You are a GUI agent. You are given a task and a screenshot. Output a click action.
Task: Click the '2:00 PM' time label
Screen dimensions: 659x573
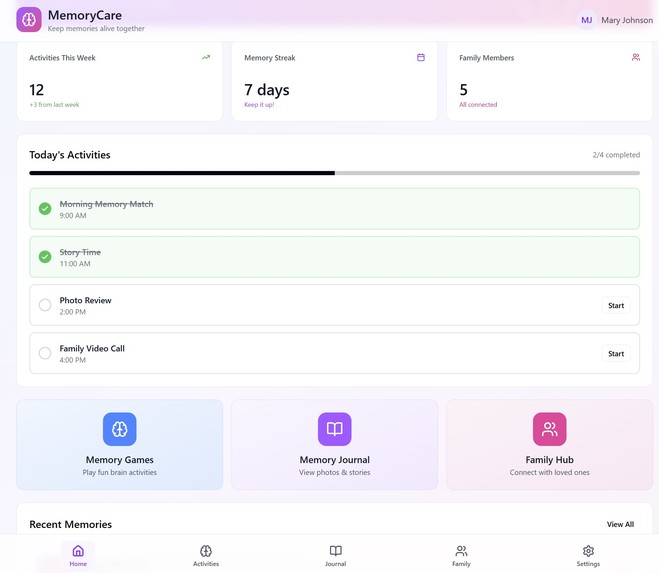coord(73,312)
